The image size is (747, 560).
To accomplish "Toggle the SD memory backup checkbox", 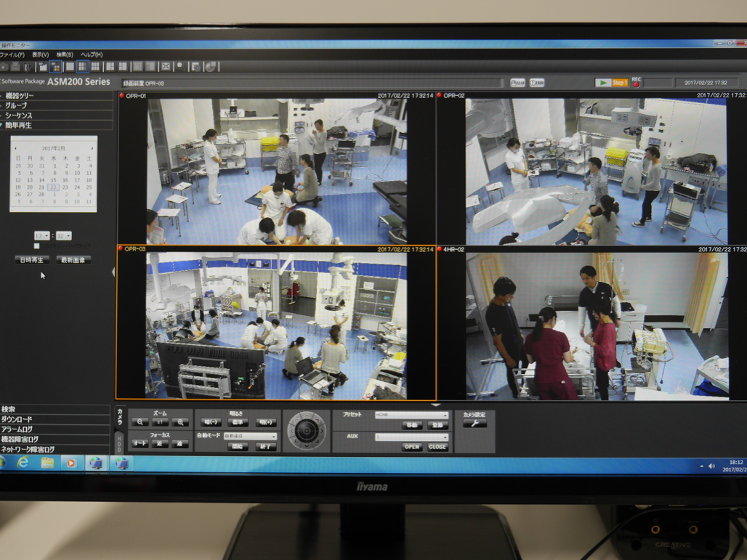I will 37,246.
